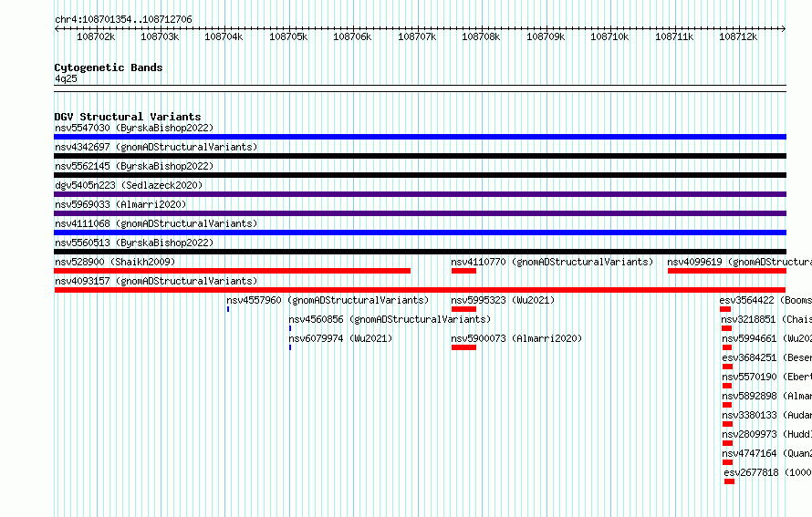Open the esv3684251 variant label

click(x=767, y=357)
